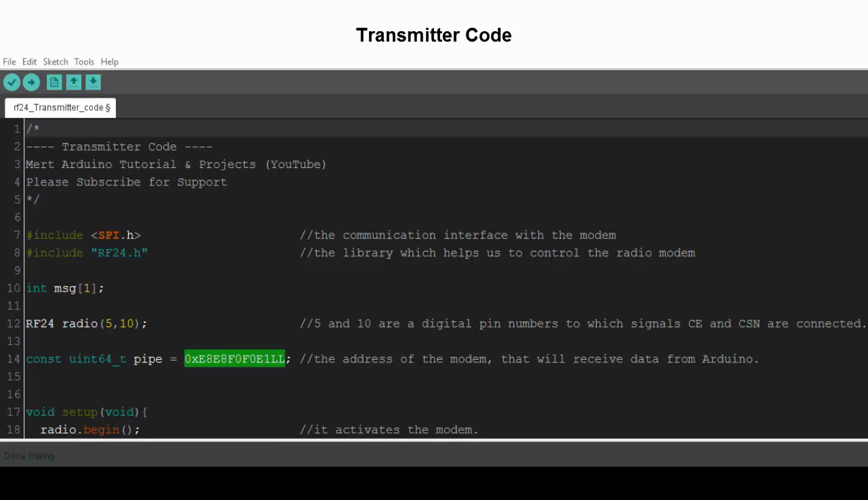Screen dimensions: 868x500
Task: Open the Tools menu
Action: coord(84,62)
